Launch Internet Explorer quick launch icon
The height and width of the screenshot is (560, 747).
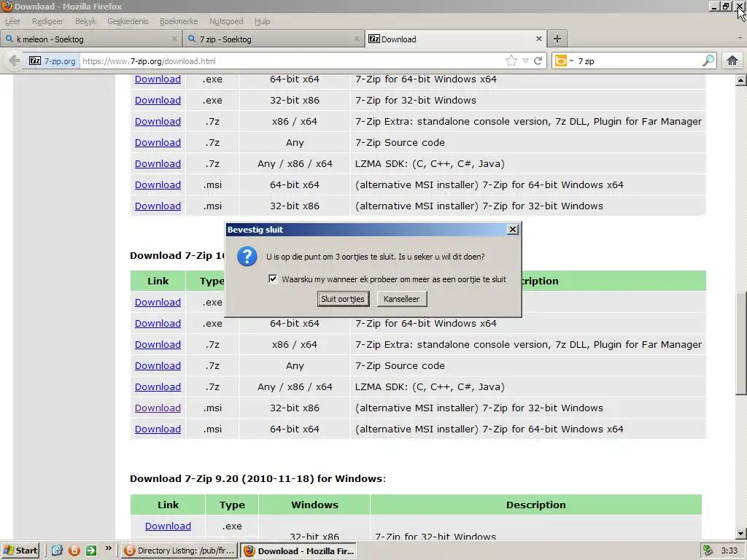[57, 551]
